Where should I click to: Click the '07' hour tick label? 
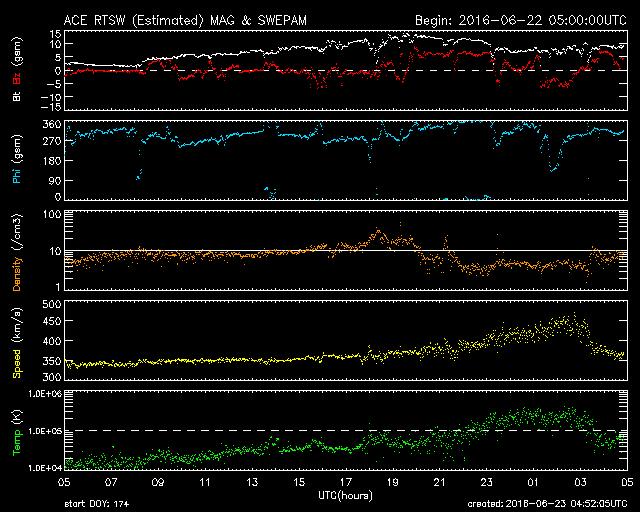[111, 482]
